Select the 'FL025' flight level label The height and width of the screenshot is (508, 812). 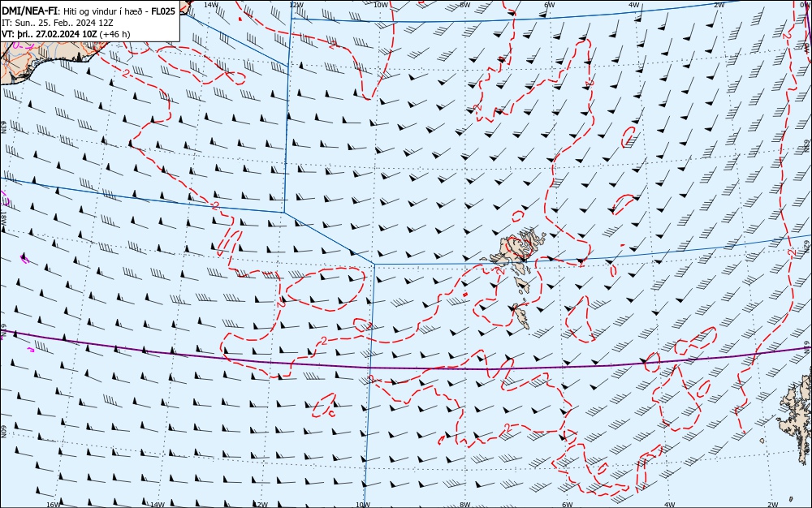tap(163, 11)
